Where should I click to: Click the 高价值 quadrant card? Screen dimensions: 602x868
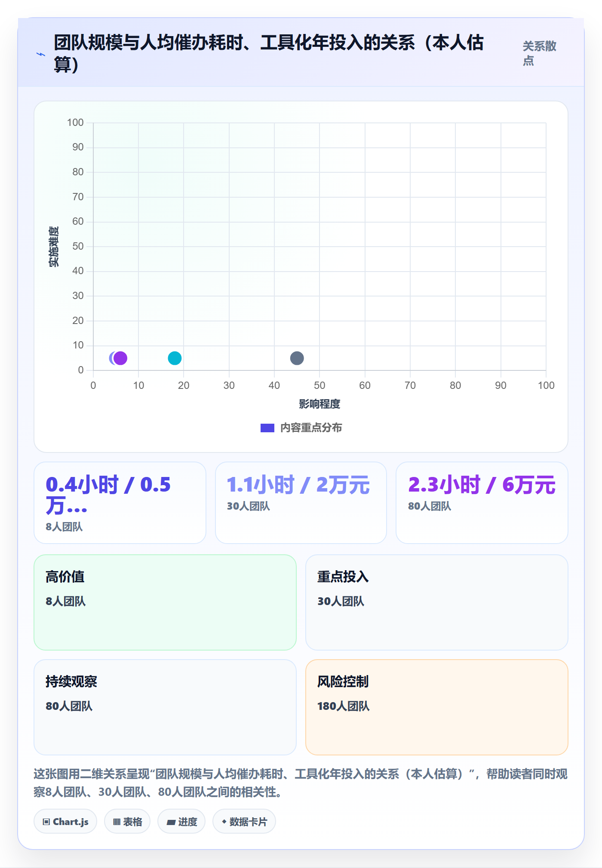pyautogui.click(x=165, y=602)
